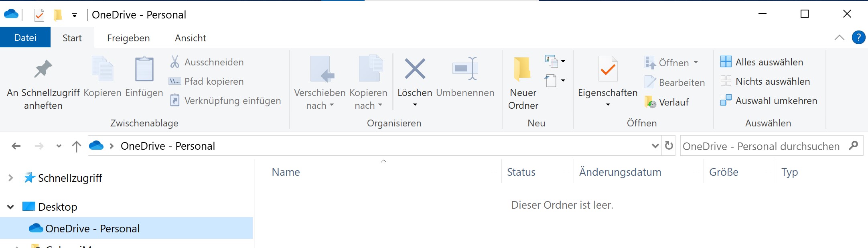Click the Löschen X icon
868x248 pixels.
pyautogui.click(x=415, y=69)
